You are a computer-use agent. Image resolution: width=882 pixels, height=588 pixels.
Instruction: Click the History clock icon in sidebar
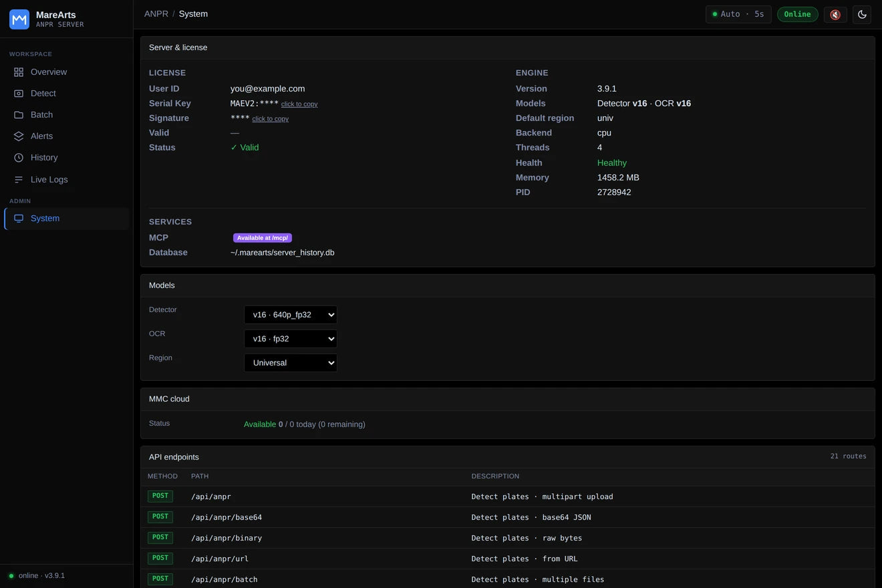tap(19, 158)
